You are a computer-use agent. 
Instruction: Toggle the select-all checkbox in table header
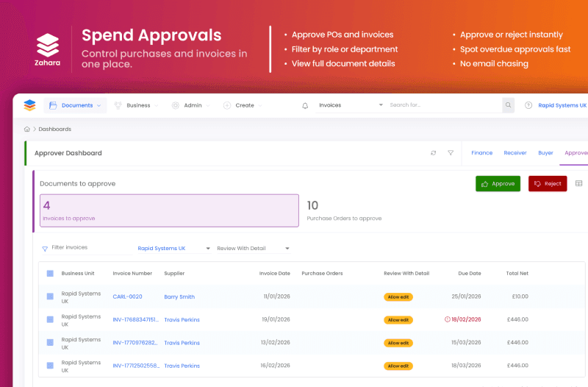(50, 273)
